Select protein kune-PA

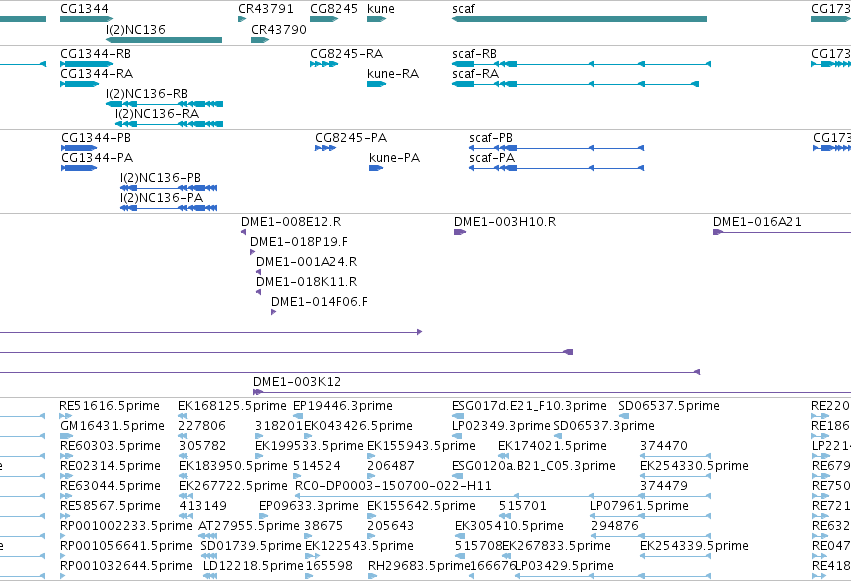click(x=376, y=168)
